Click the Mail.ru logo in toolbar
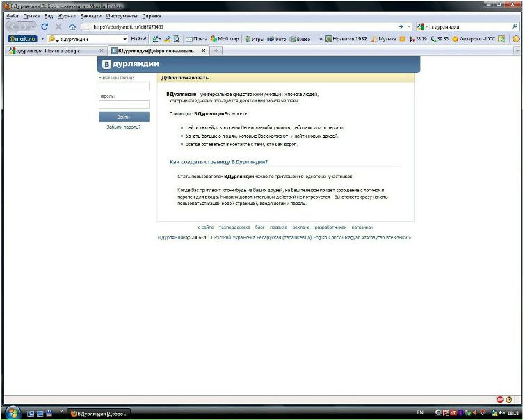Screen dimensions: 523x420 22,39
